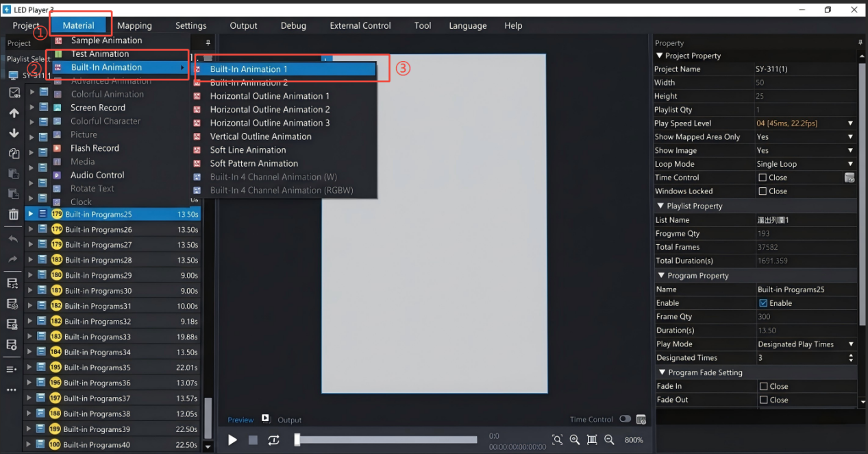Screen dimensions: 868x454
Task: Switch to the Preview tab
Action: [240, 420]
